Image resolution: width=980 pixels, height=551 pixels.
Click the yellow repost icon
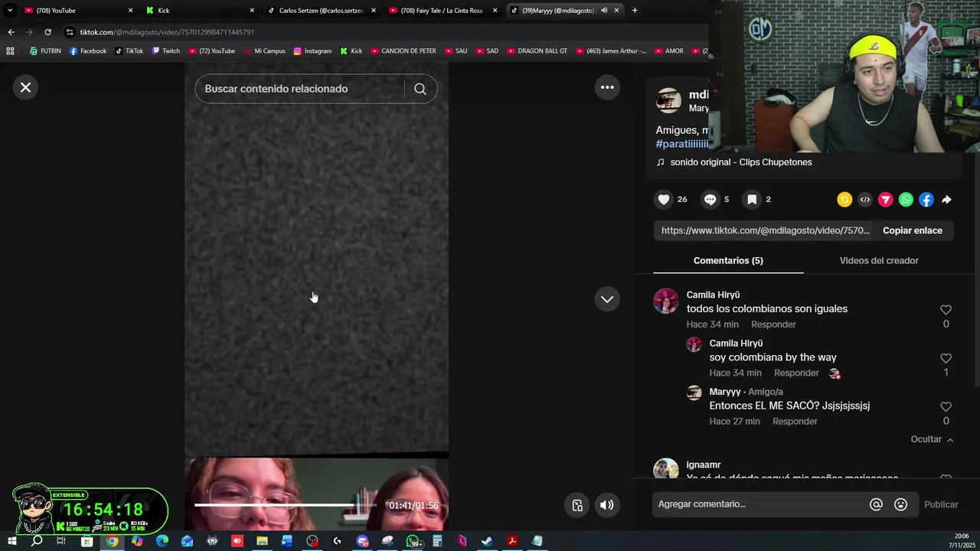[x=844, y=200]
